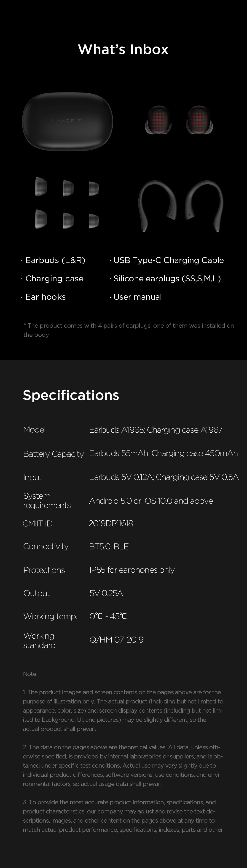Viewport: 247px width, 868px height.
Task: Click the top-middle silicone ear tip
Action: click(68, 188)
